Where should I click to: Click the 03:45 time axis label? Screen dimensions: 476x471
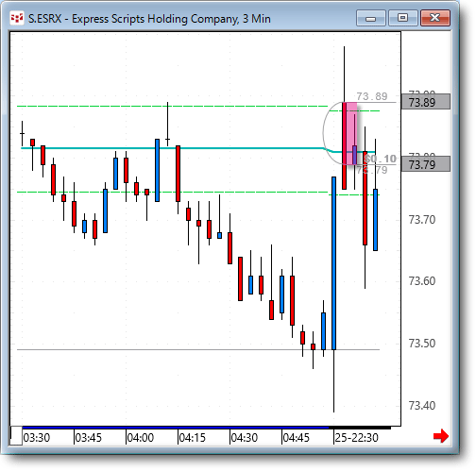click(89, 437)
